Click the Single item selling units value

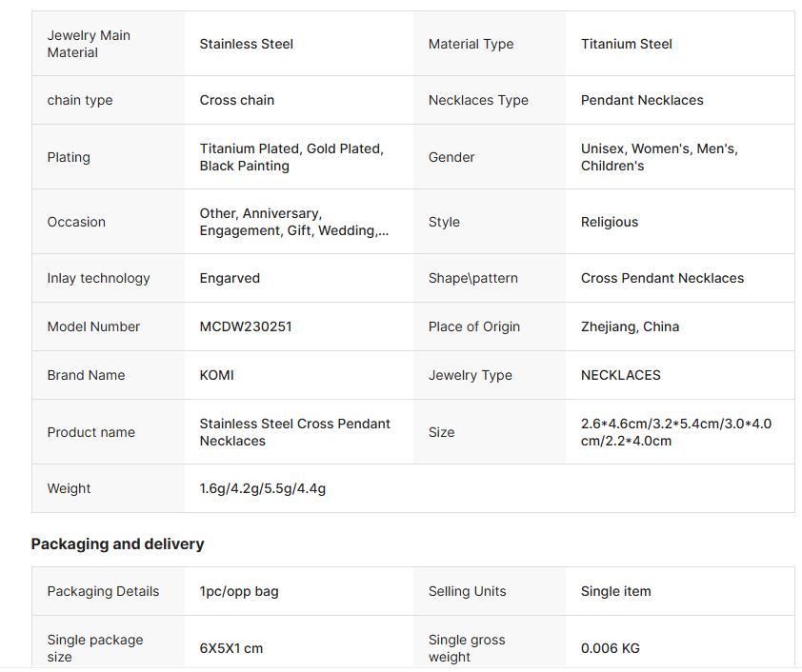pyautogui.click(x=615, y=591)
